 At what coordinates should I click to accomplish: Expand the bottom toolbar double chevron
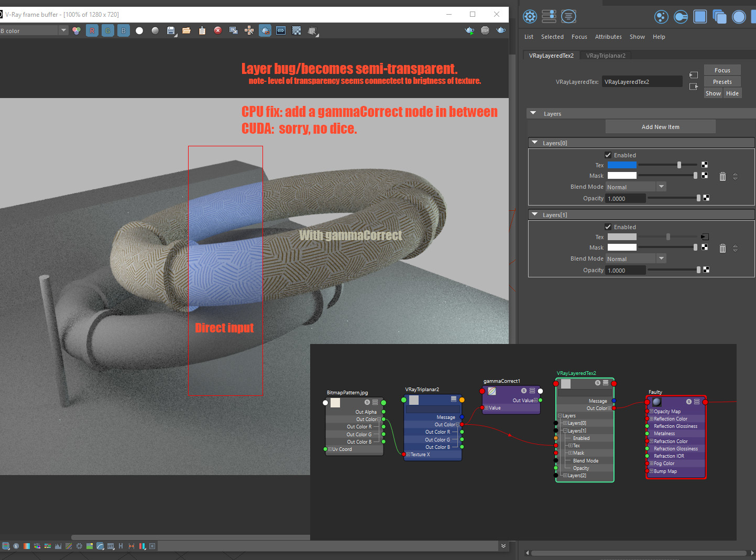point(503,546)
